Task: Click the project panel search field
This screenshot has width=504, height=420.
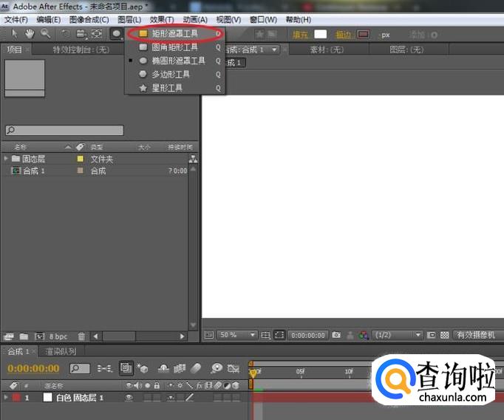Action: tap(65, 130)
